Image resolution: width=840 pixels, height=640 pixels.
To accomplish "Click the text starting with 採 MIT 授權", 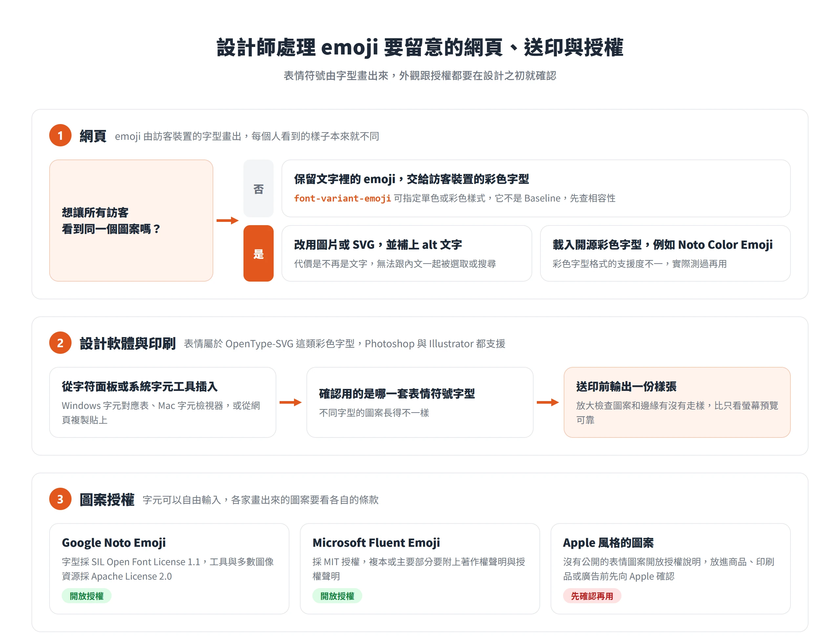I will 418,569.
